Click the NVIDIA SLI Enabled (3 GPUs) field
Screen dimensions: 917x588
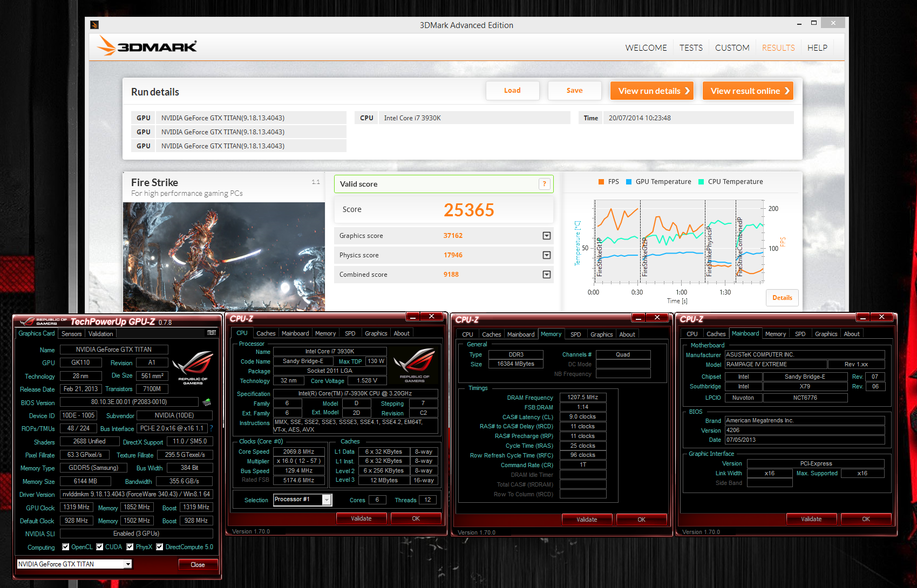(x=137, y=534)
